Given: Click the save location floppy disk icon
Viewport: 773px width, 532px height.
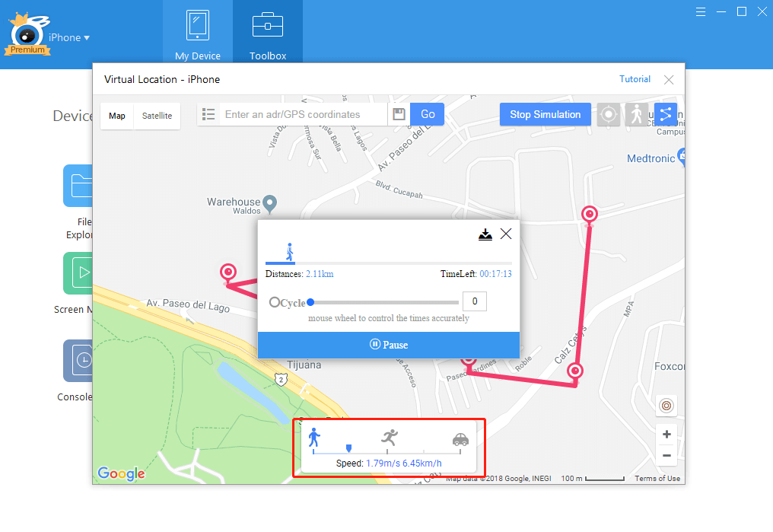Looking at the screenshot, I should [399, 114].
